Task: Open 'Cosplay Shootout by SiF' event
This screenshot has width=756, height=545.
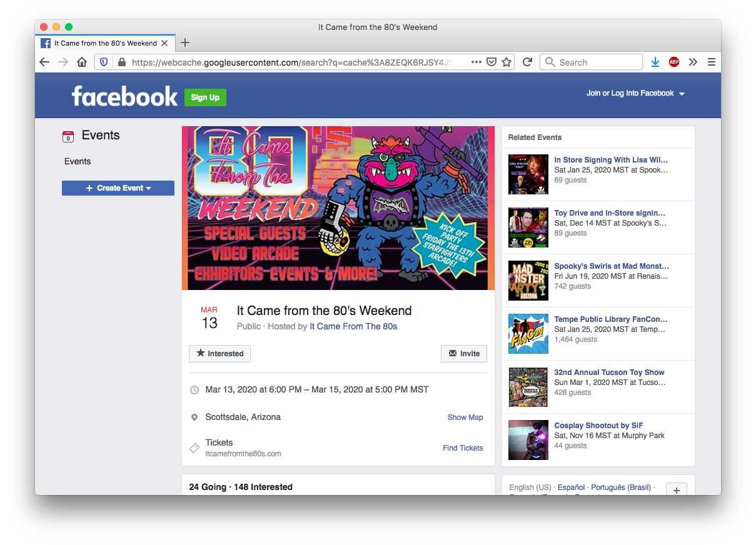Action: 598,426
